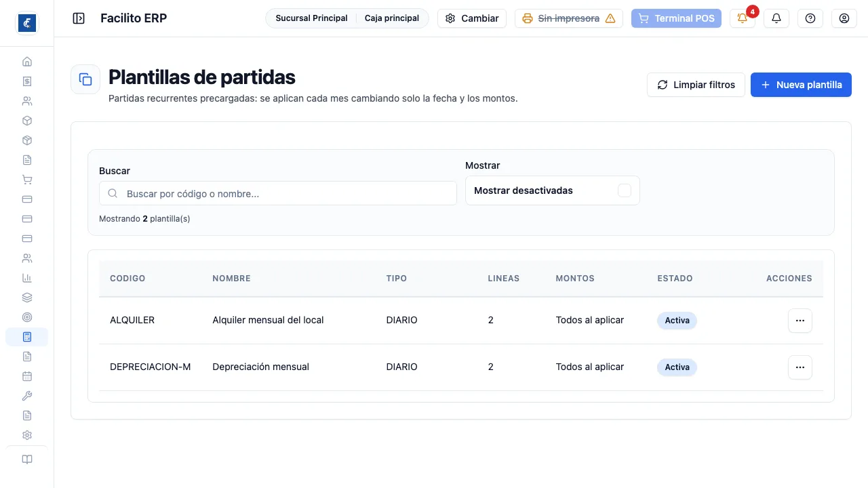This screenshot has height=488, width=868.
Task: Open the user account profile icon
Action: click(x=844, y=18)
